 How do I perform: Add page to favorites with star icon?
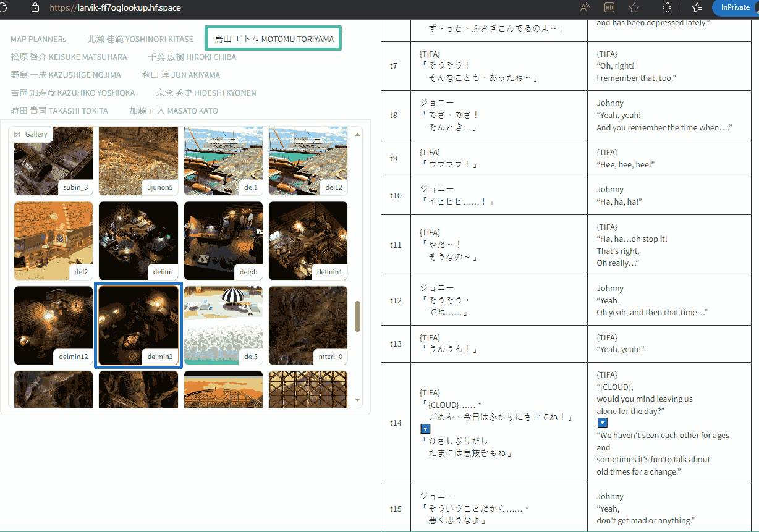click(634, 7)
